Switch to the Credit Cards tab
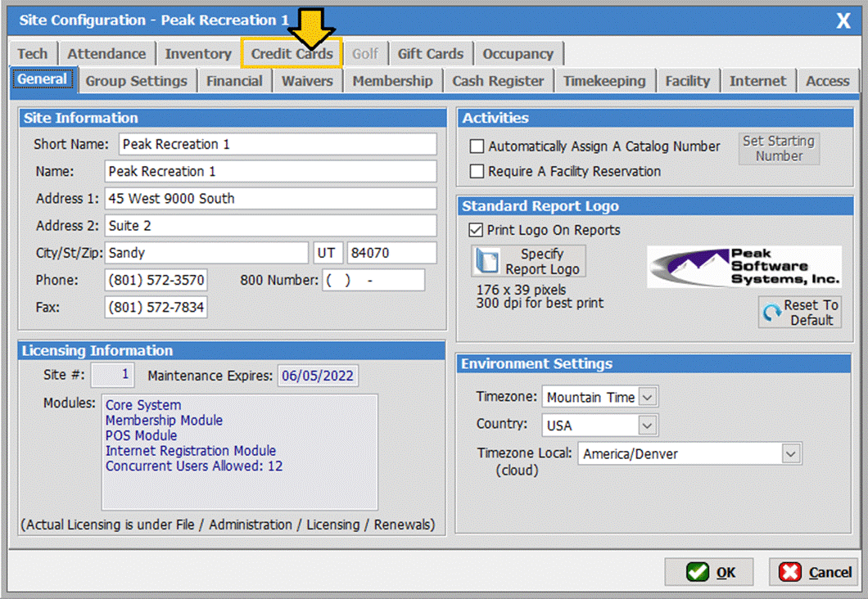The image size is (868, 599). point(292,54)
